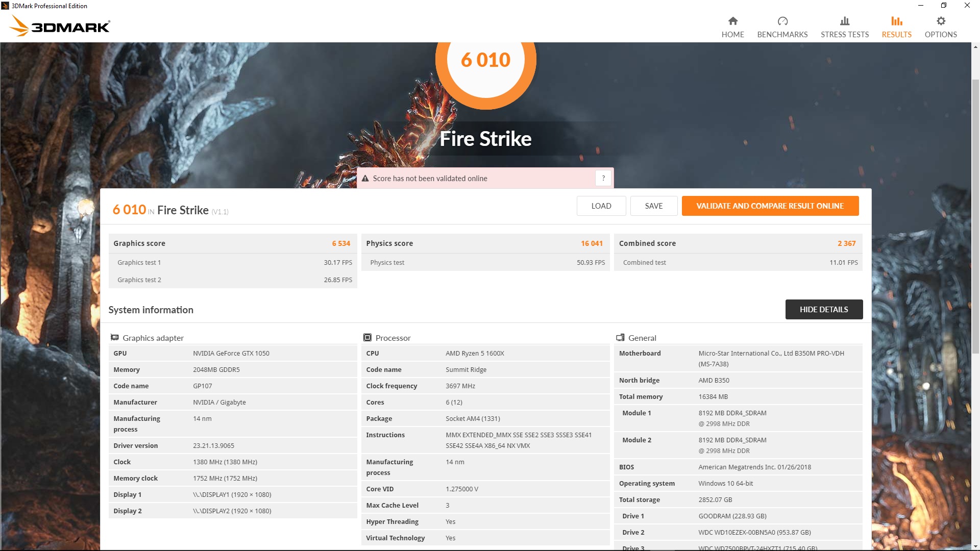Click the Combined score value 2 367
This screenshot has width=980, height=551.
pos(846,243)
